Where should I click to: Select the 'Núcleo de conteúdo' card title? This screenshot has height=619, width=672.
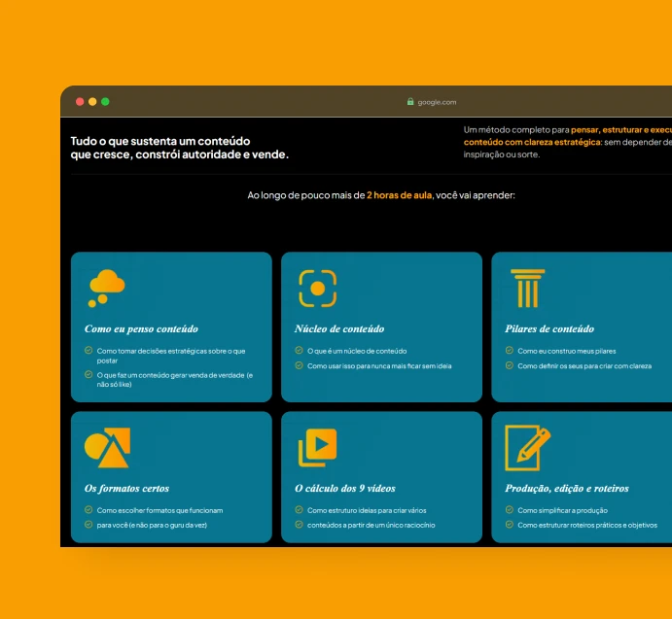click(x=339, y=329)
